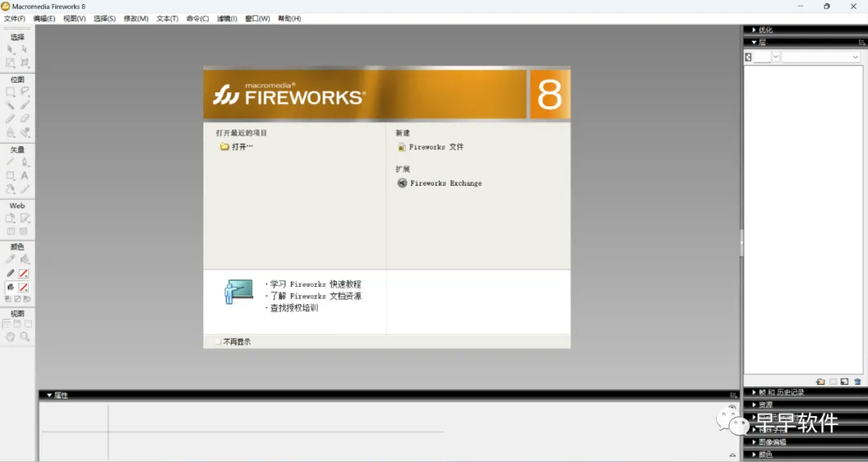Select the Subselection tool
868x462 pixels.
click(x=24, y=49)
